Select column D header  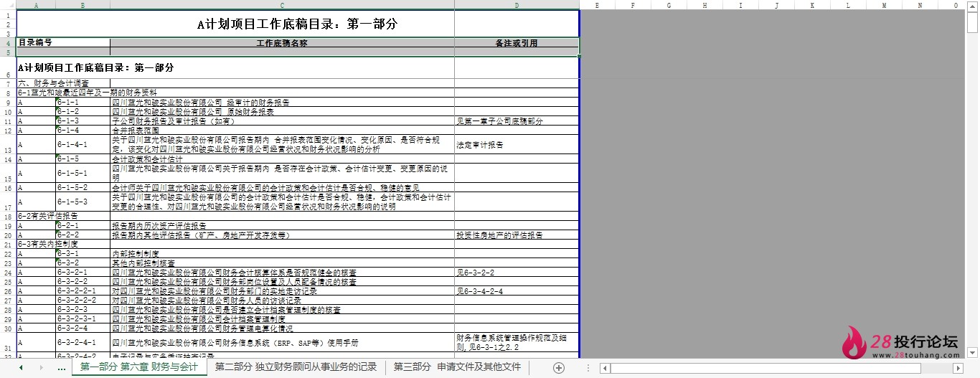(517, 5)
